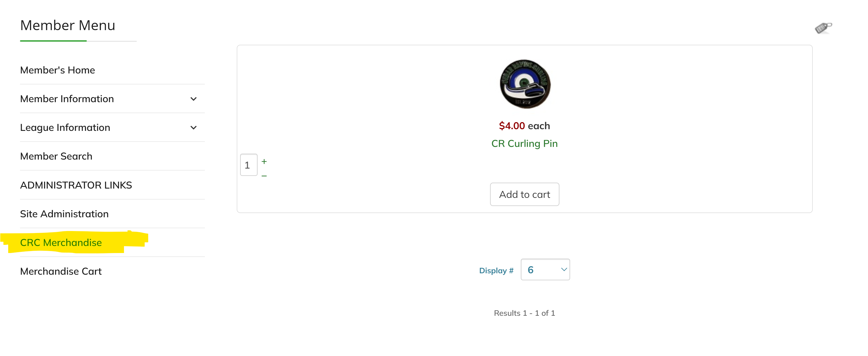The height and width of the screenshot is (356, 868).
Task: Click the Member Information menu label
Action: coord(67,99)
